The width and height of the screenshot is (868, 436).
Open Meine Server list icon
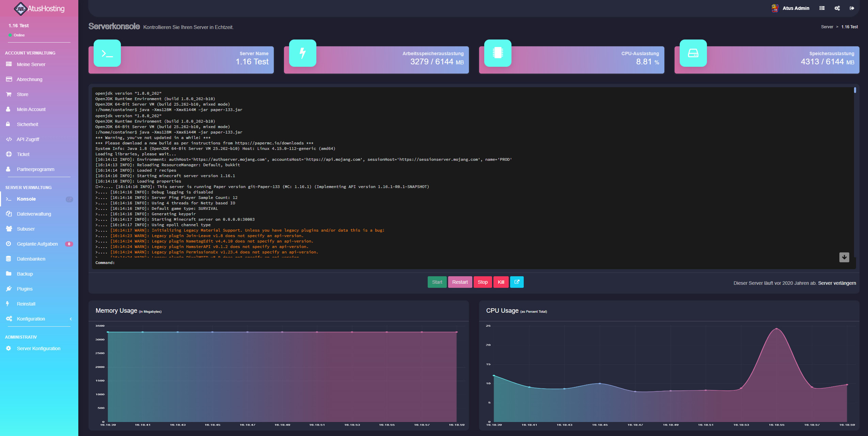(9, 64)
